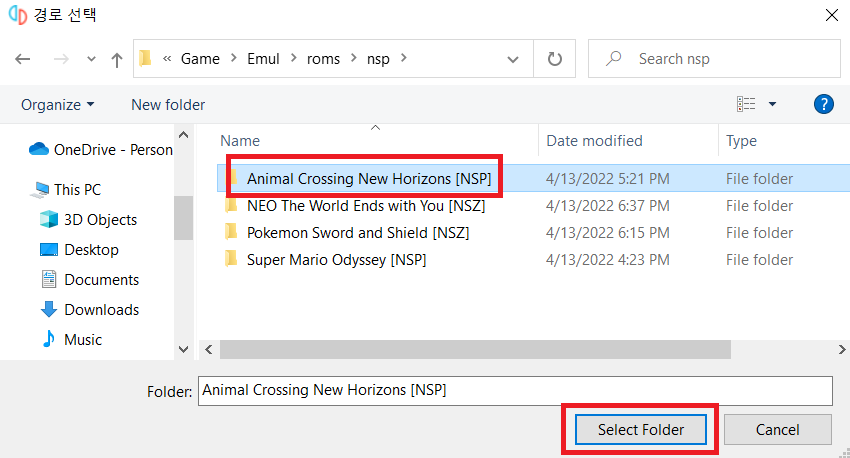Select This PC in the navigation pane

click(x=65, y=190)
